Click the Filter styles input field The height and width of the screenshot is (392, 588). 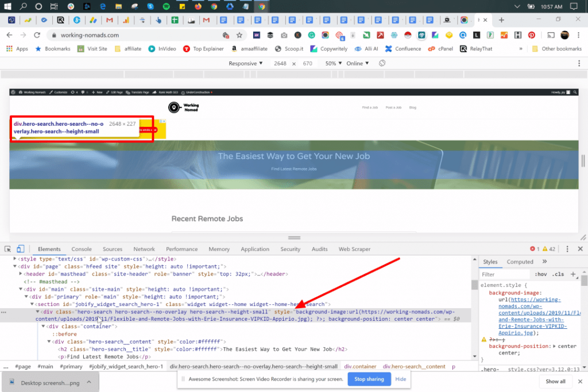pos(504,274)
